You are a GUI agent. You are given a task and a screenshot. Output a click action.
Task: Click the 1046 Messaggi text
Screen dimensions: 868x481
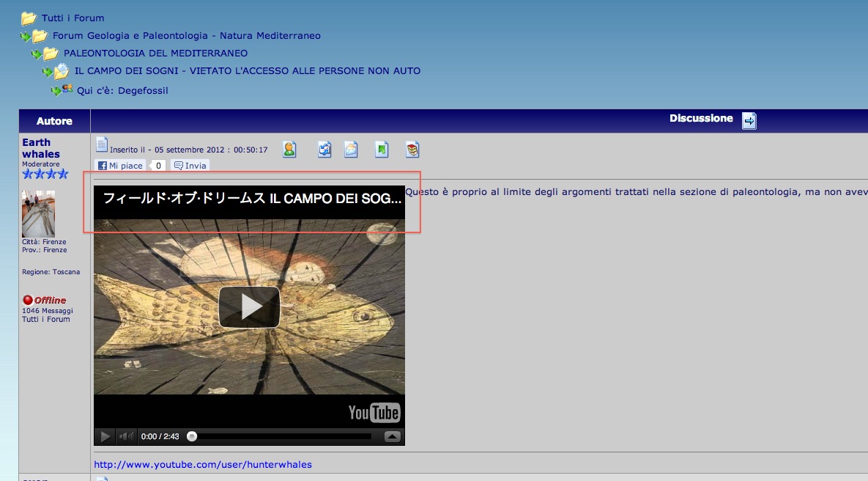tap(48, 311)
